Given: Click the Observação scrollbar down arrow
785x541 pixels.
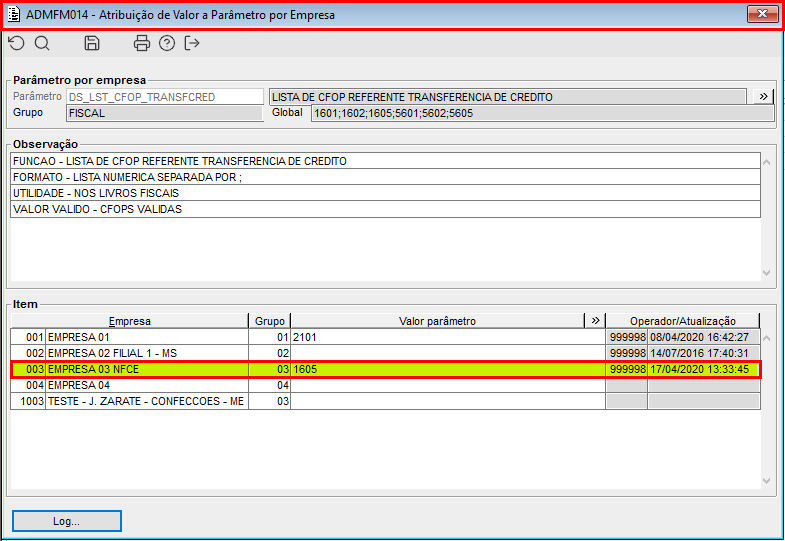Looking at the screenshot, I should click(x=766, y=273).
